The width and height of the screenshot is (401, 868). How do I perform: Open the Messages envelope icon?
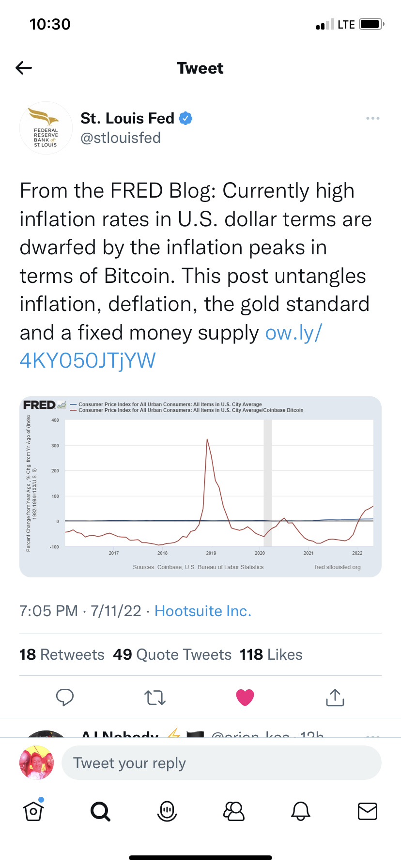click(367, 811)
